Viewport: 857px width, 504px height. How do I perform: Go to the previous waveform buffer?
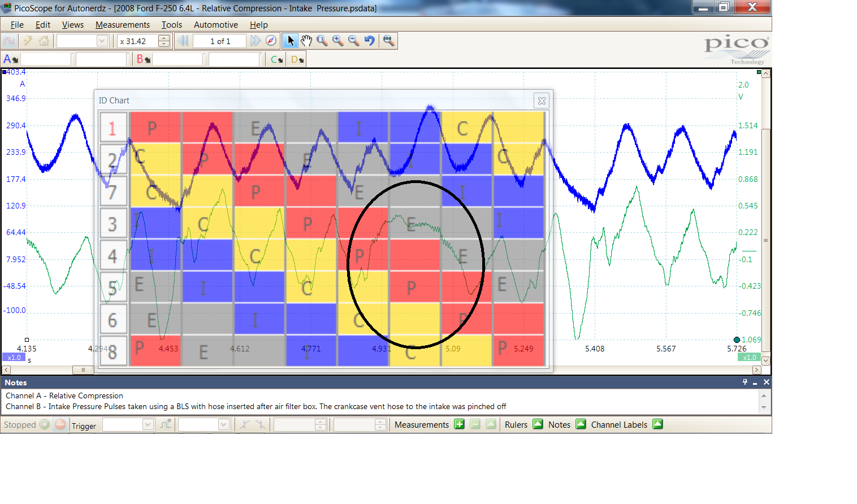click(x=183, y=41)
